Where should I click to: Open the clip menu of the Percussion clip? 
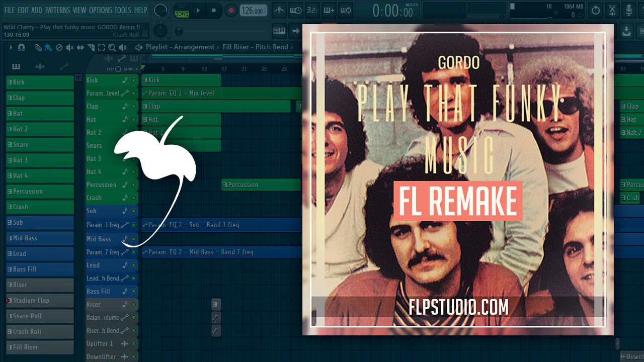point(225,185)
